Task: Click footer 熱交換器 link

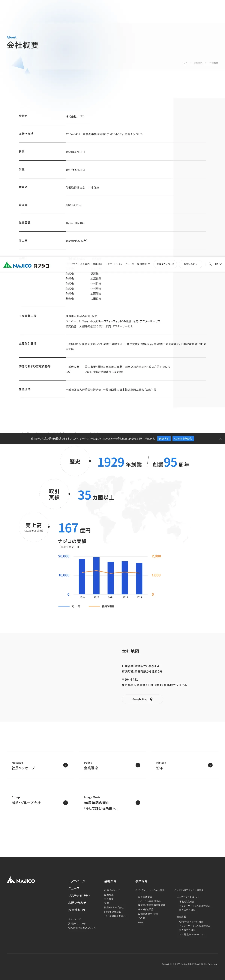Action: [x=181, y=917]
